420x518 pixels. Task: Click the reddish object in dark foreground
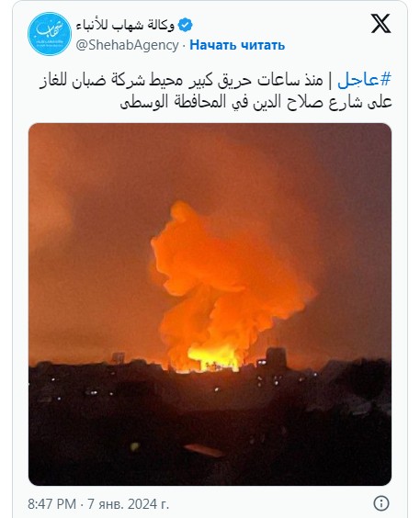tap(203, 450)
